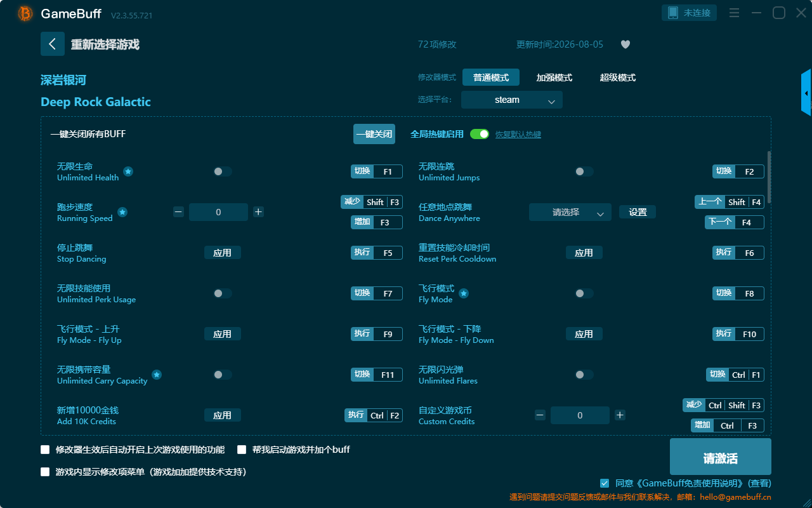
Task: Click the Running Speed value field
Action: (x=218, y=212)
